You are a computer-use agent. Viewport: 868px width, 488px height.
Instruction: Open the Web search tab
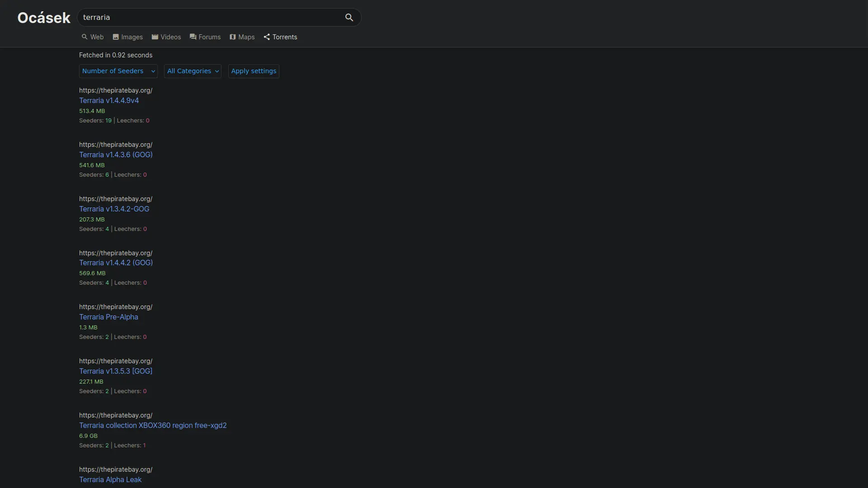93,37
